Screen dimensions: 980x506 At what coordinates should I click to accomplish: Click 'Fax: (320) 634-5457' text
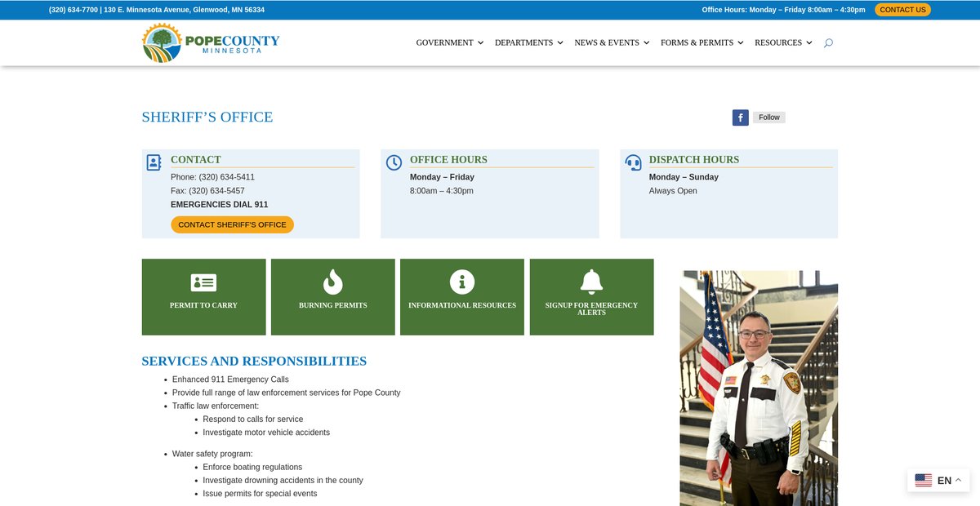pyautogui.click(x=207, y=191)
